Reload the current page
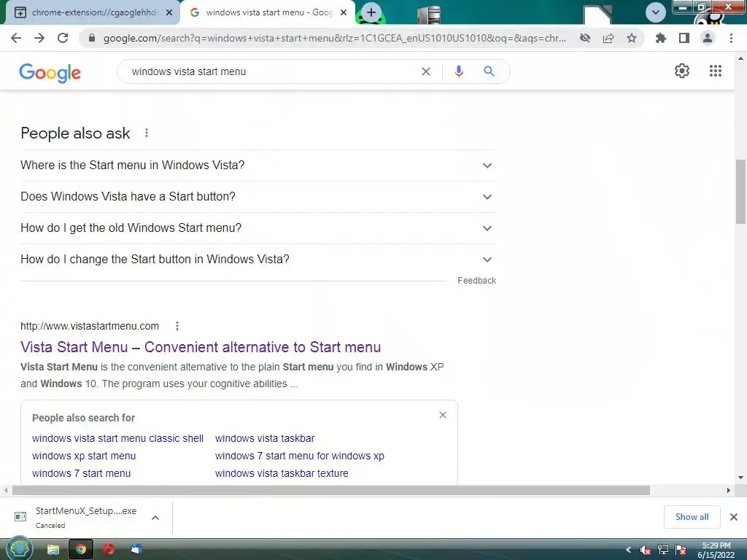This screenshot has height=560, width=747. pos(63,38)
